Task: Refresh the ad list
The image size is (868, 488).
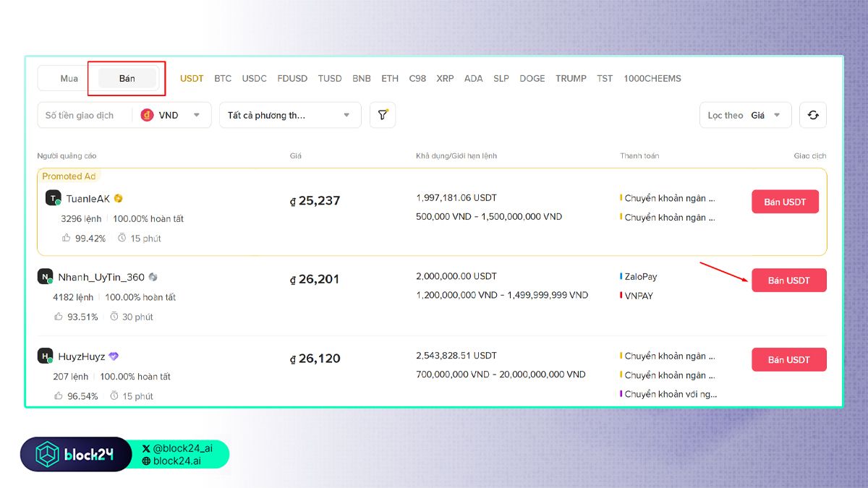Action: [813, 115]
